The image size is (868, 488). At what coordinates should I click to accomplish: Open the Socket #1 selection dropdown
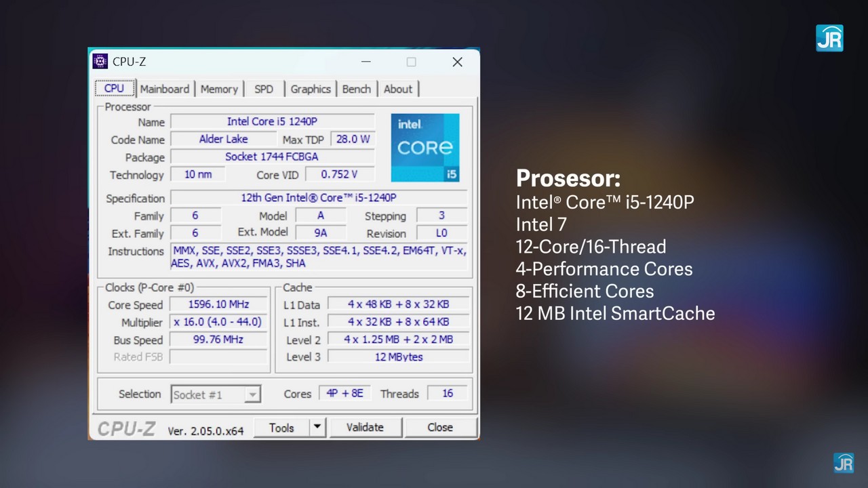pyautogui.click(x=215, y=394)
